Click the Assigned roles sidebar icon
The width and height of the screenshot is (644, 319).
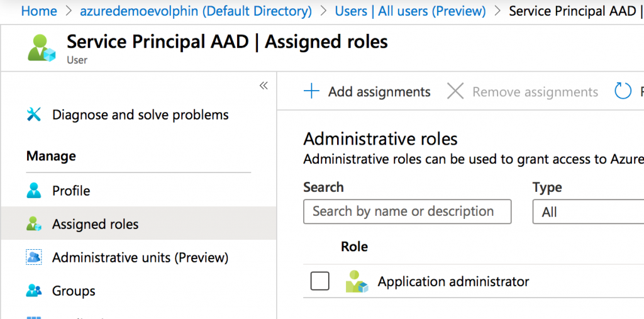coord(34,223)
